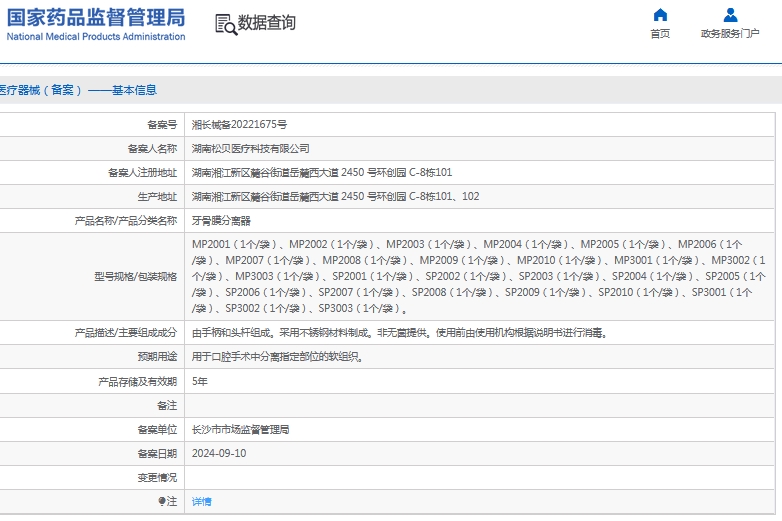Select registered address ending C-8栋101
The image size is (782, 521).
pyautogui.click(x=322, y=173)
